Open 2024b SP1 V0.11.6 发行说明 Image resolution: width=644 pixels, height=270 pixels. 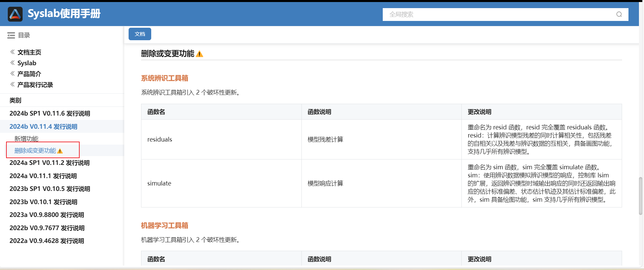coord(50,114)
